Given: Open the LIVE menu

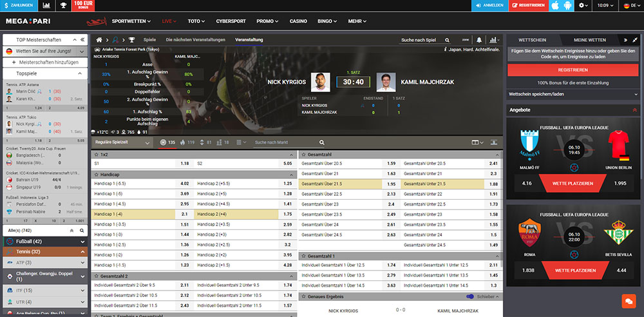Looking at the screenshot, I should coord(169,21).
